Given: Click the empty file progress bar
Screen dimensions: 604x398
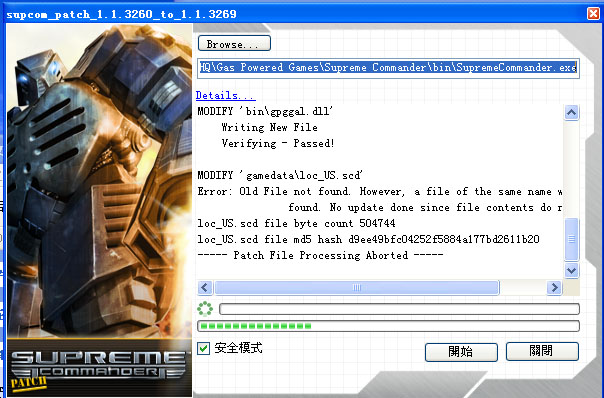Looking at the screenshot, I should pyautogui.click(x=399, y=309).
